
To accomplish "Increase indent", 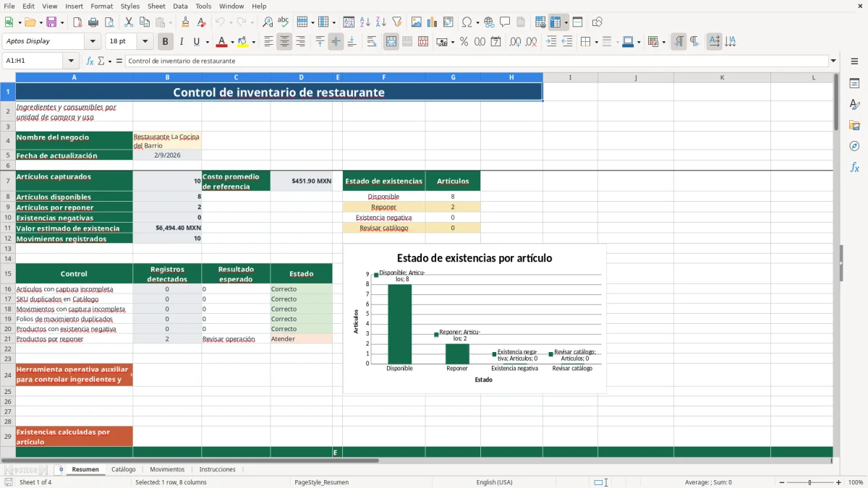I will pos(551,42).
